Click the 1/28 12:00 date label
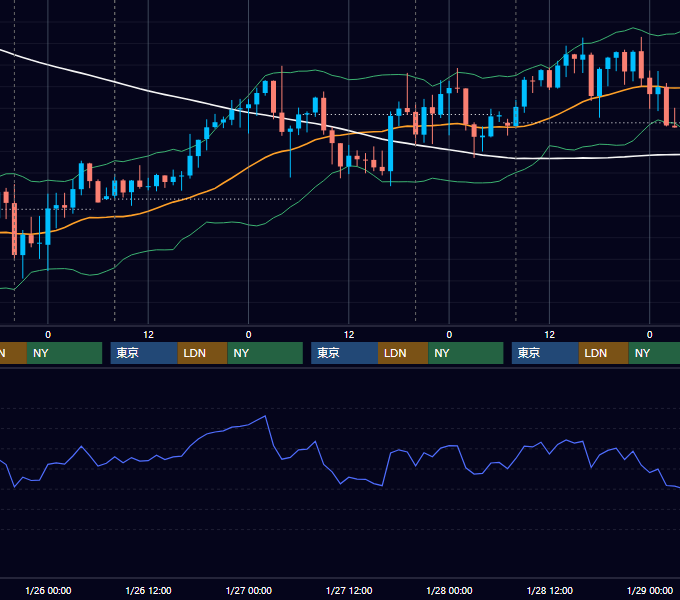The image size is (680, 600). [x=549, y=590]
